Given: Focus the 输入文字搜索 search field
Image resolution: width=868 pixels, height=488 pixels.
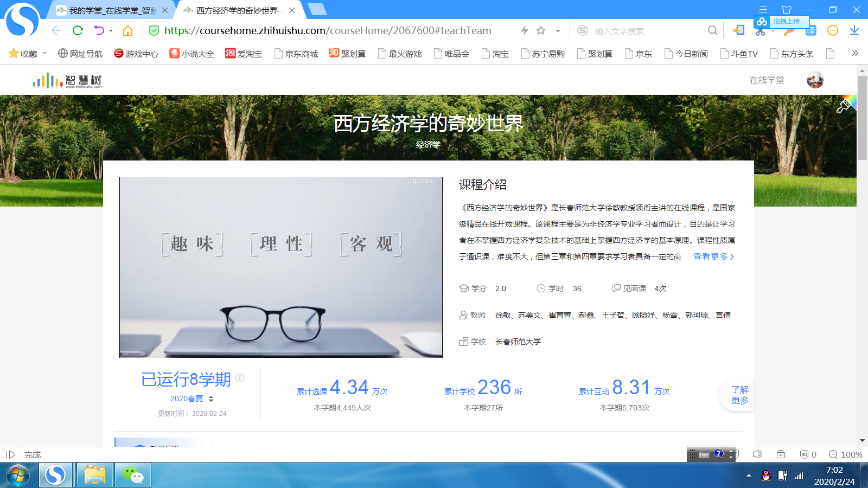Looking at the screenshot, I should (646, 31).
